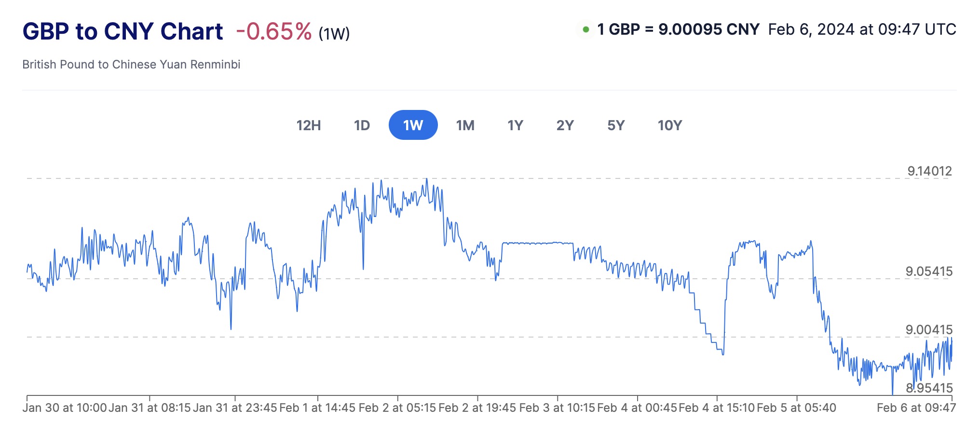This screenshot has width=980, height=434.
Task: Switch chart to the 2Y range
Action: coord(565,125)
